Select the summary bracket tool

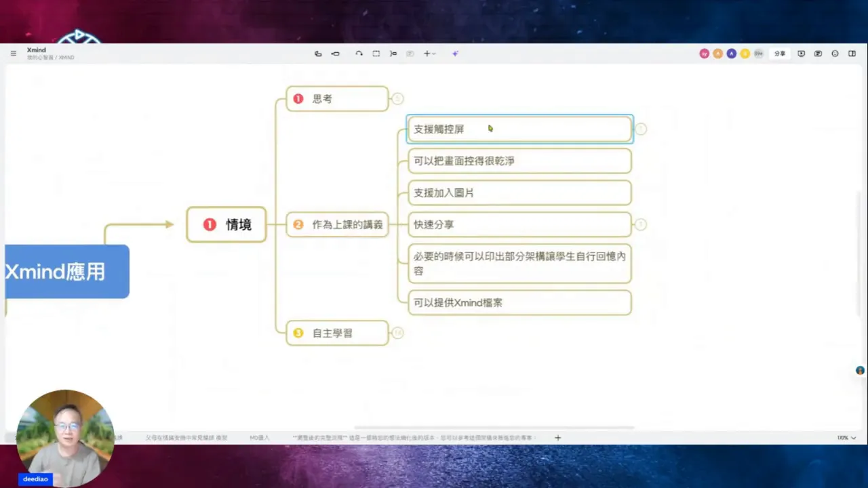click(x=393, y=54)
